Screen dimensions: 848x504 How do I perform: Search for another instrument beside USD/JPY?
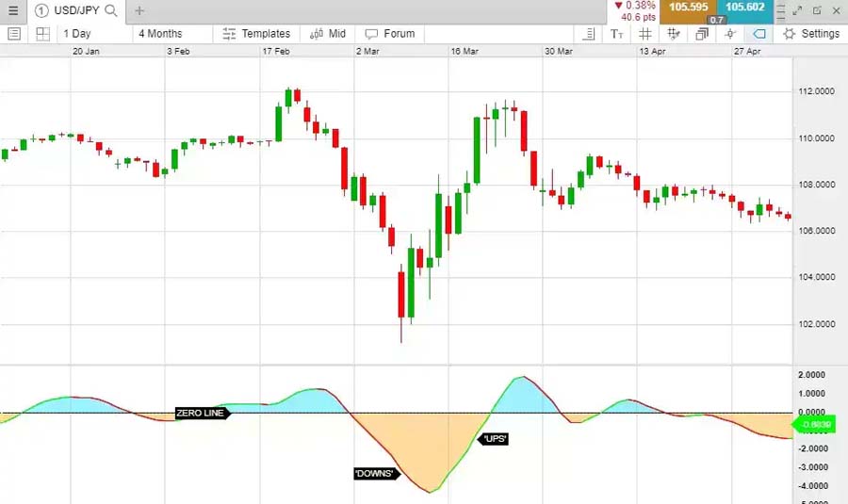point(111,10)
